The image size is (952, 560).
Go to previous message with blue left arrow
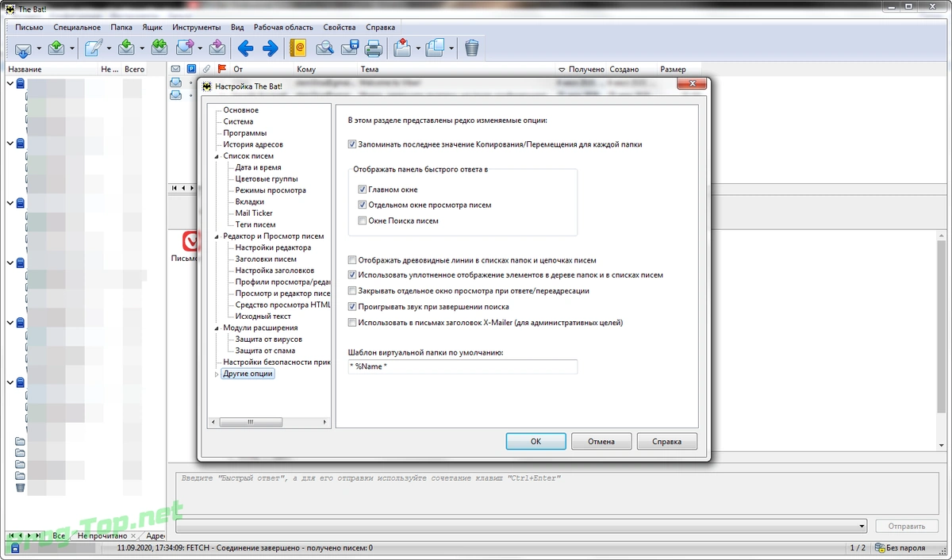click(245, 49)
